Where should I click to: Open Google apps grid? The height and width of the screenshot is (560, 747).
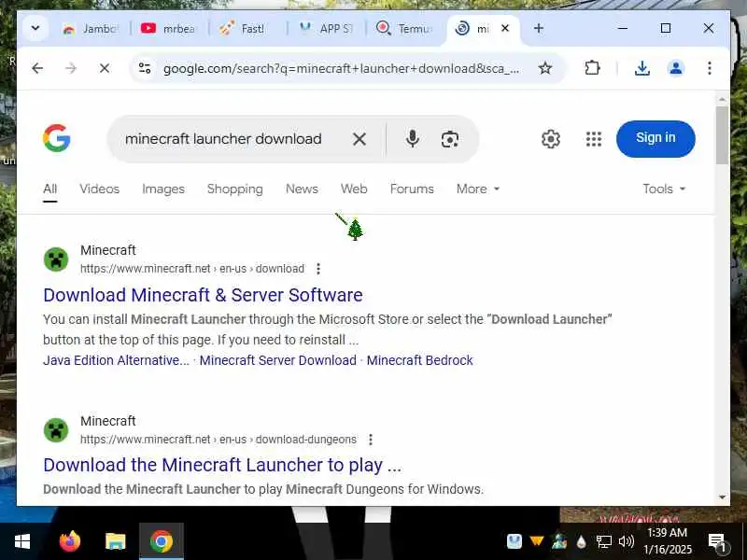[594, 139]
